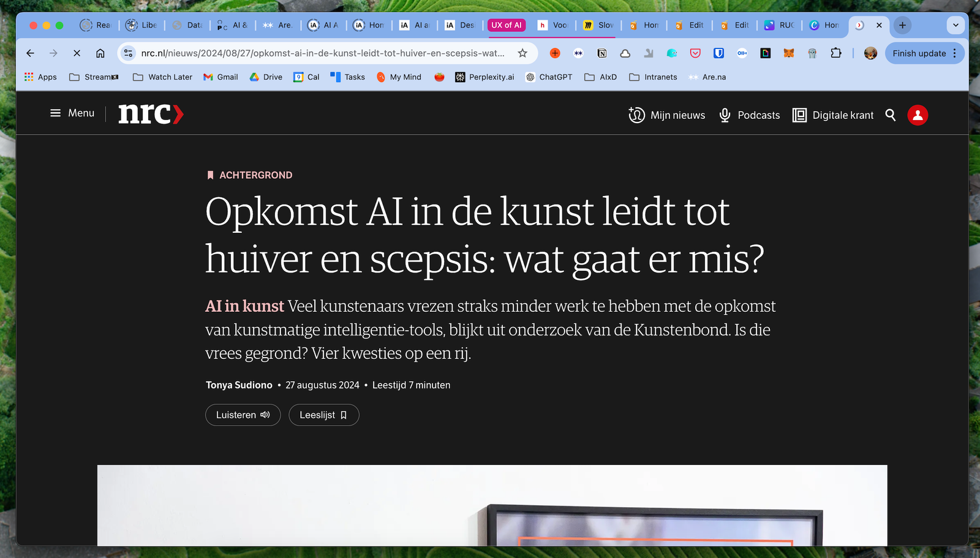The image size is (980, 558).
Task: Open the MetaMask fox extension
Action: pyautogui.click(x=789, y=53)
